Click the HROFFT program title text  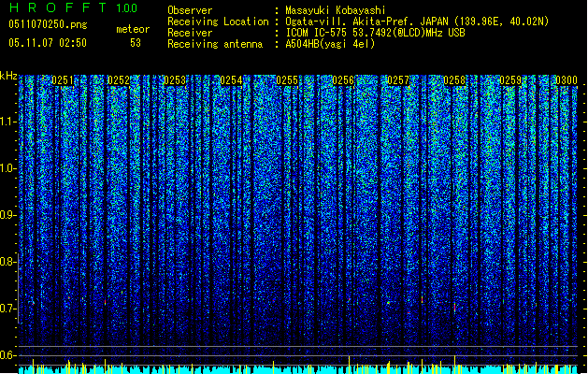tap(58, 7)
